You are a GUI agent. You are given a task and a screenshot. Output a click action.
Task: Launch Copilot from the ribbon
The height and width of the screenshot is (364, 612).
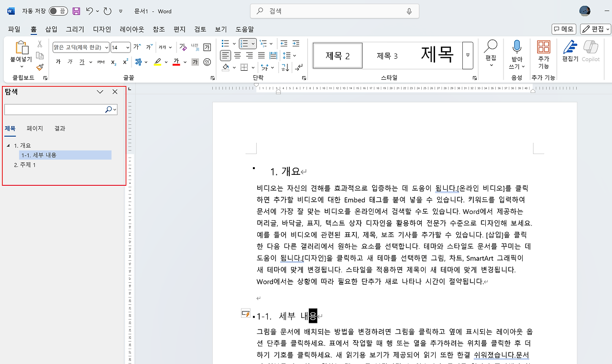pyautogui.click(x=591, y=53)
